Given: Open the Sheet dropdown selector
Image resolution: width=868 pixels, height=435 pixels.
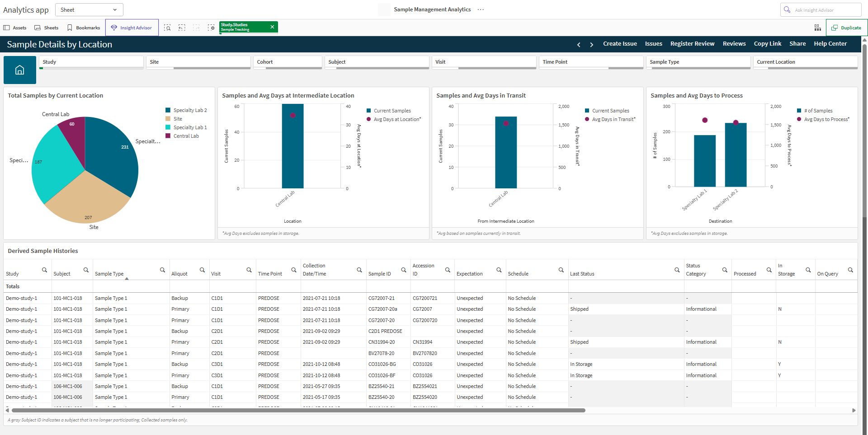Looking at the screenshot, I should coord(89,10).
